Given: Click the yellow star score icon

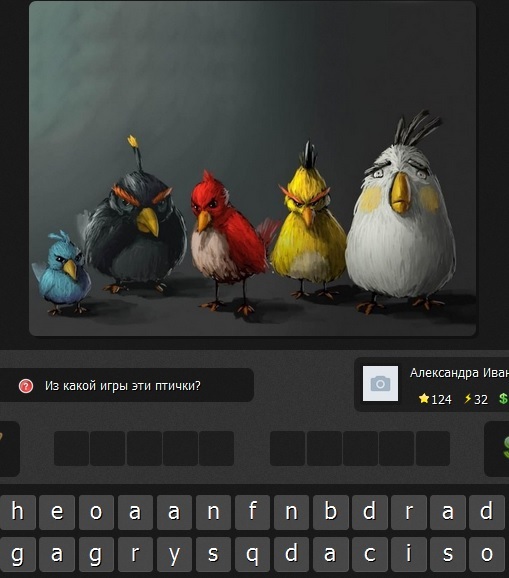Looking at the screenshot, I should coord(424,398).
